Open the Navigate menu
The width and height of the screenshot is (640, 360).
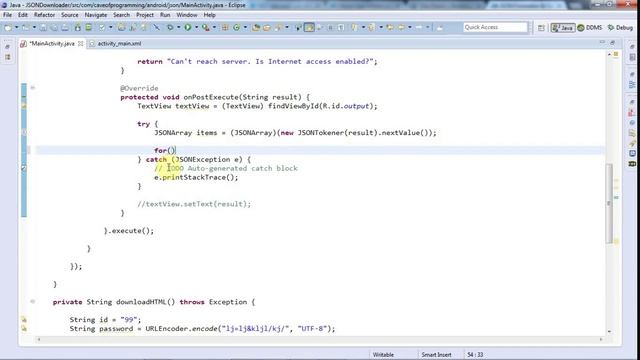96,15
